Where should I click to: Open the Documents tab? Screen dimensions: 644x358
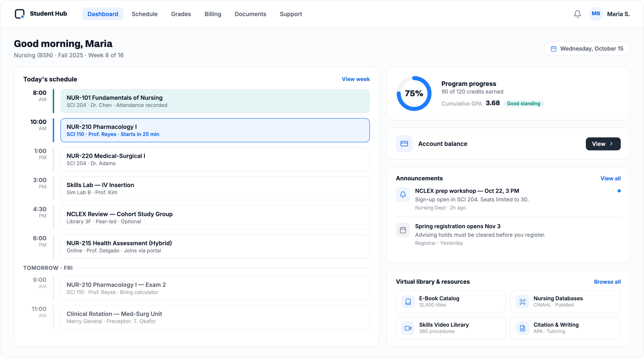pyautogui.click(x=250, y=14)
